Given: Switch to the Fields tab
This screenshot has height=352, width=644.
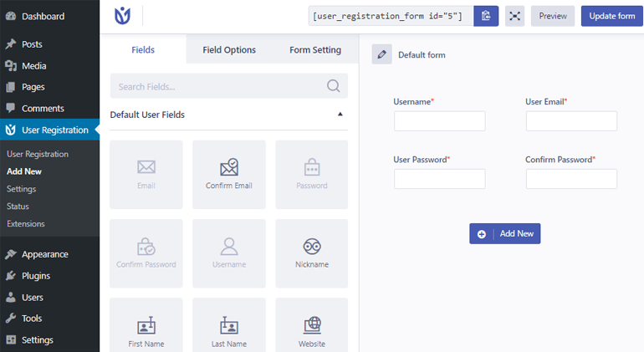Looking at the screenshot, I should coord(143,49).
